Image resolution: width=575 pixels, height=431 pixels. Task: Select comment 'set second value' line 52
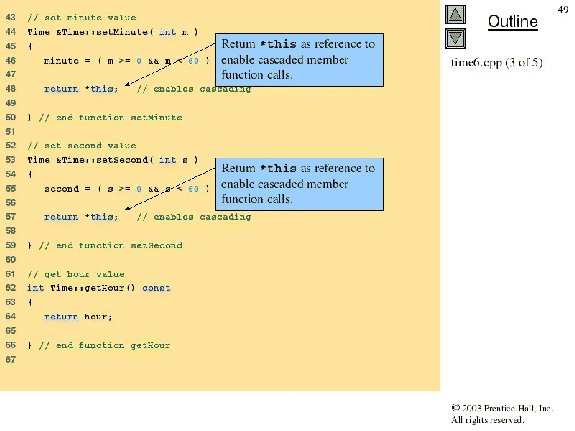pos(82,146)
